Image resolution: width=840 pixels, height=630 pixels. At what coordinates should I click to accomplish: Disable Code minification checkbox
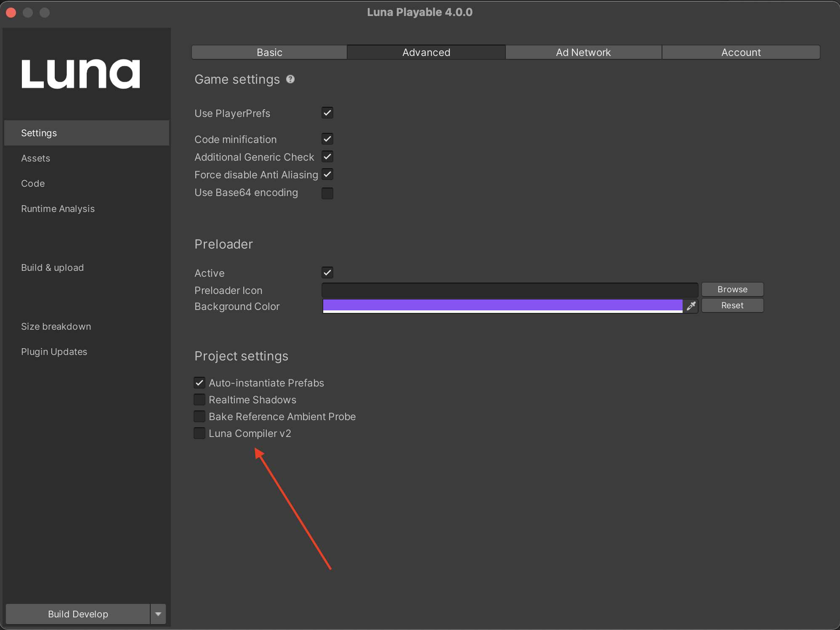click(x=327, y=139)
